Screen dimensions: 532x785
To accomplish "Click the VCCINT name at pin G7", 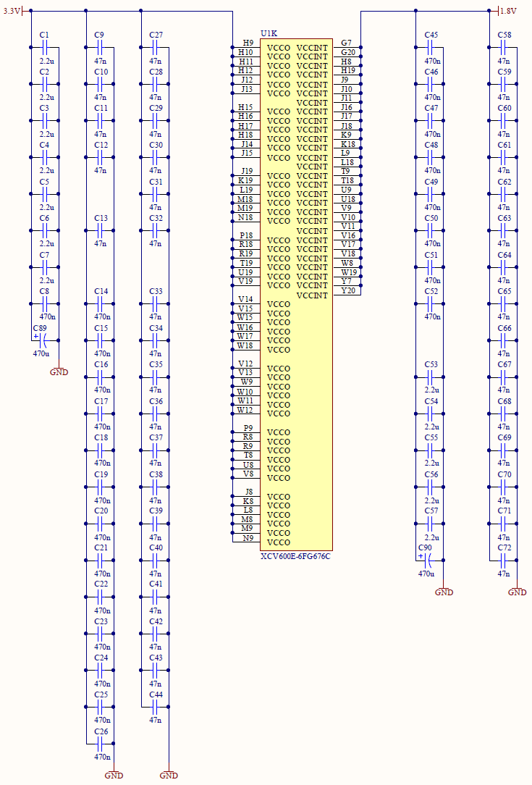I will pos(312,48).
